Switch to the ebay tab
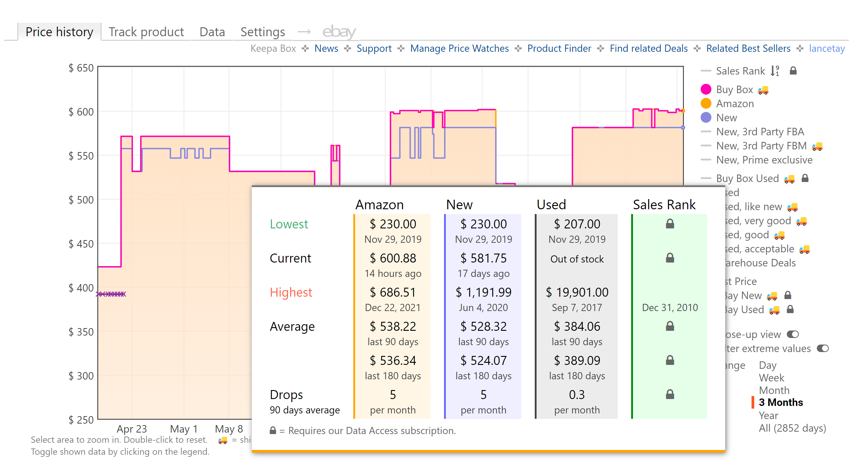Screen dimensions: 868x464 [x=339, y=32]
